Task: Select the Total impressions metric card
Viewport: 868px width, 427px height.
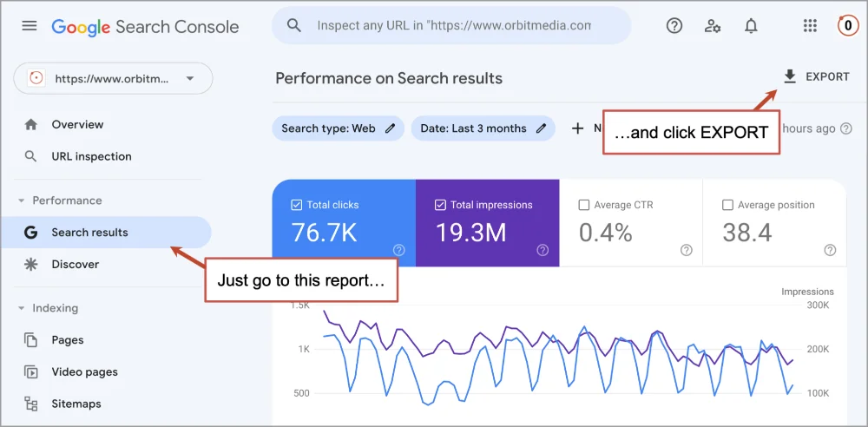Action: [488, 223]
